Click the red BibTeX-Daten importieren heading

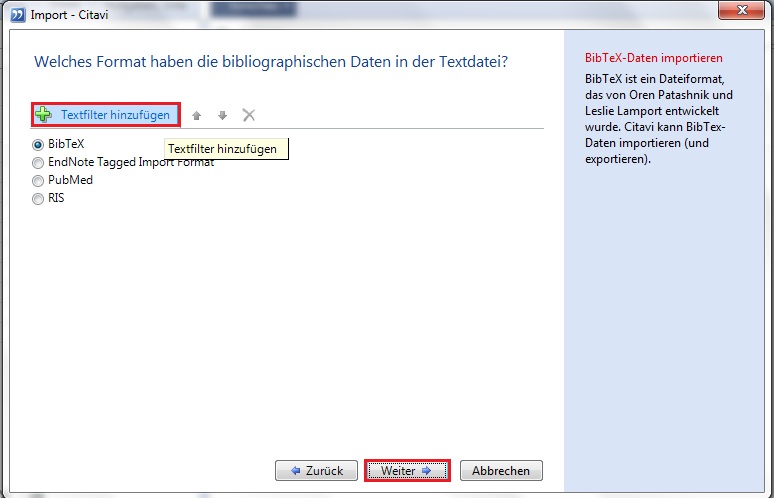(x=653, y=58)
